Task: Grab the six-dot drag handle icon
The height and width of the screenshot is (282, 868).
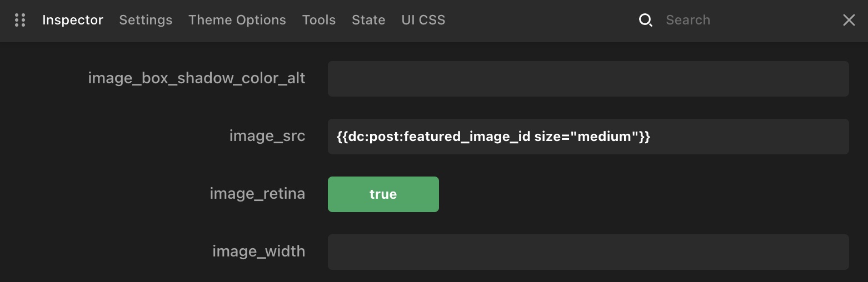Action: pos(20,20)
